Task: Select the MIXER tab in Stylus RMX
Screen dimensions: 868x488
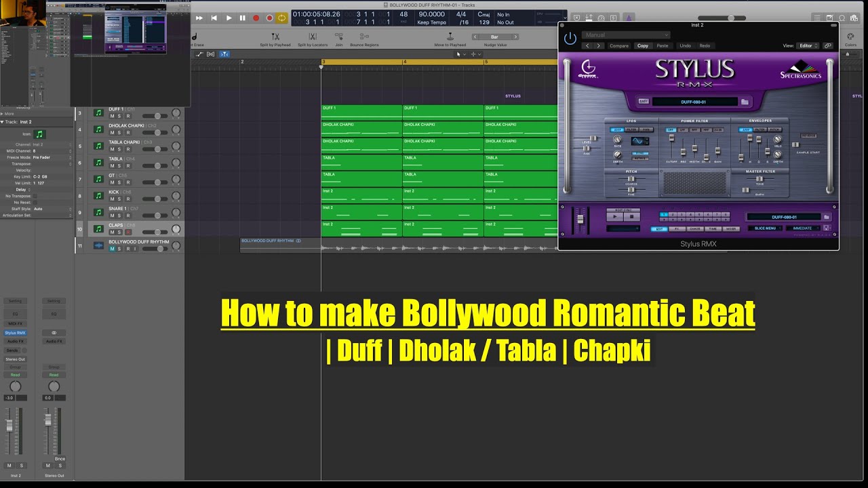Action: point(731,229)
